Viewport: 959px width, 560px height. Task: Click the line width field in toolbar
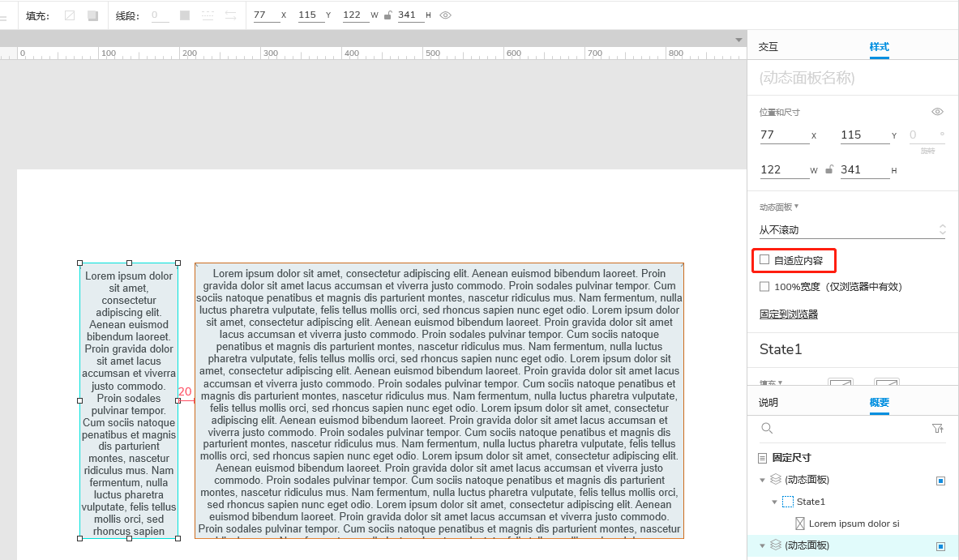(160, 15)
